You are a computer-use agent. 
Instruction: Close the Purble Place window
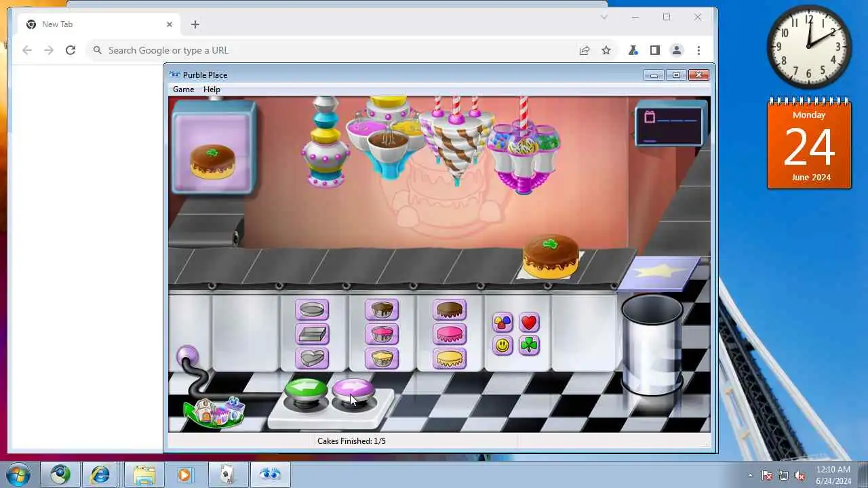click(x=698, y=75)
